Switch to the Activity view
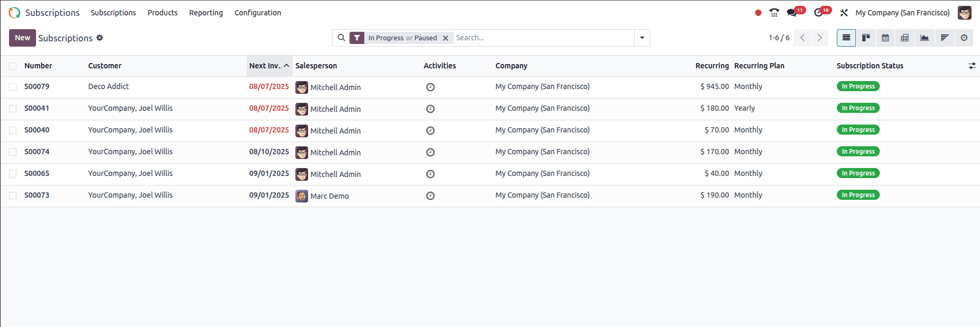980x327 pixels. pos(964,38)
